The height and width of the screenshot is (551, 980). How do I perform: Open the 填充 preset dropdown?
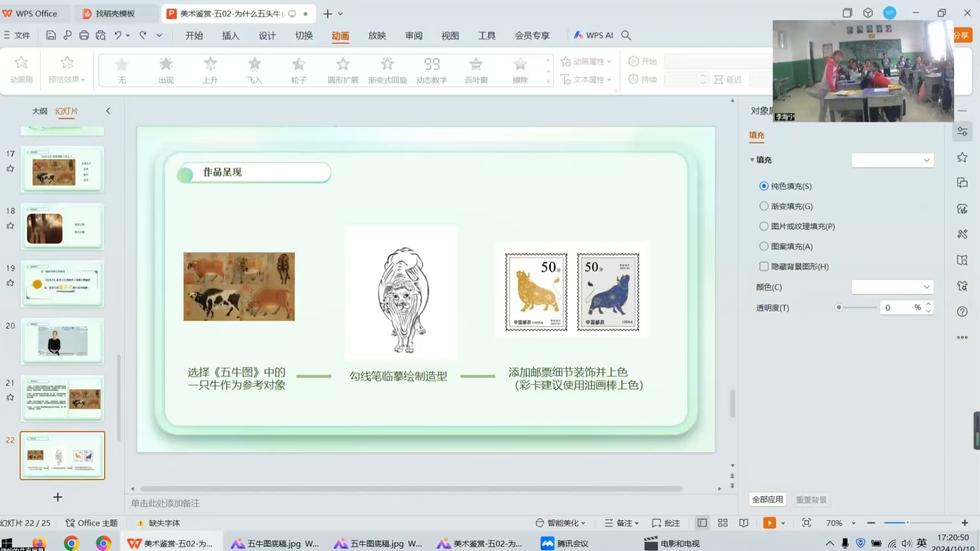click(893, 160)
